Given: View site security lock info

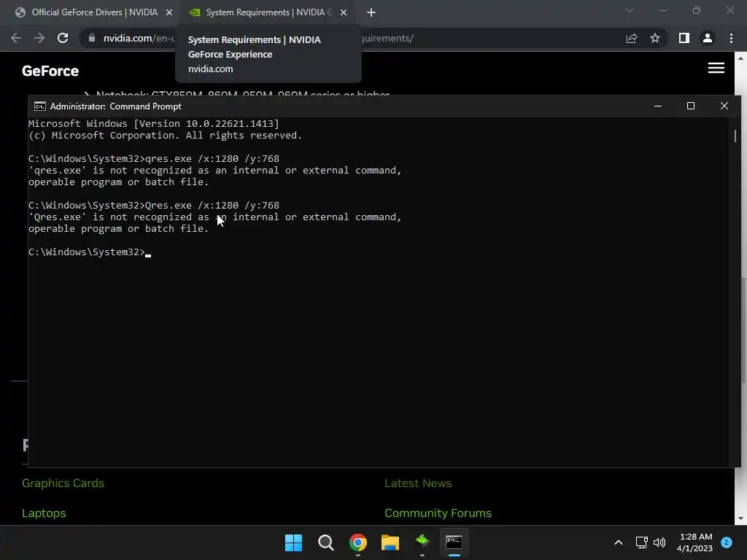Looking at the screenshot, I should (92, 38).
